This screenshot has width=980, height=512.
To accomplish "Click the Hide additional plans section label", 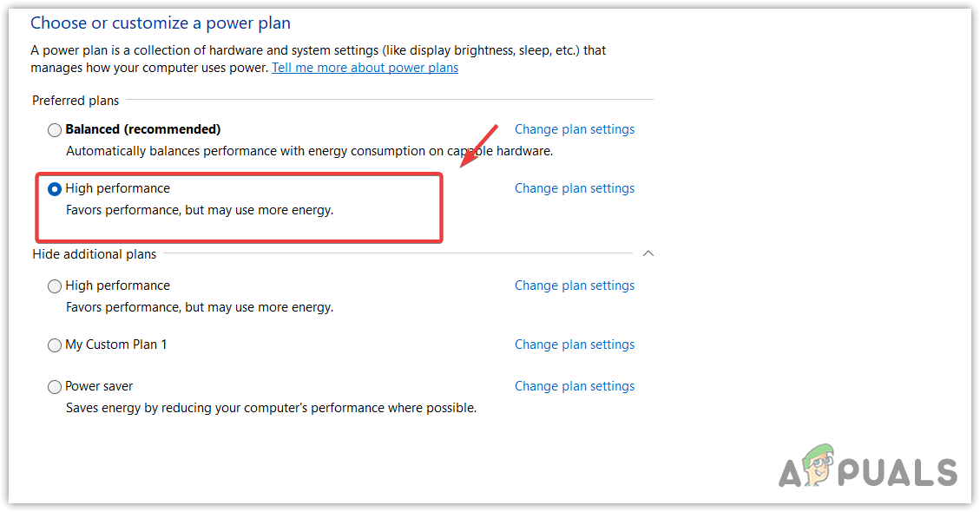I will (x=95, y=254).
